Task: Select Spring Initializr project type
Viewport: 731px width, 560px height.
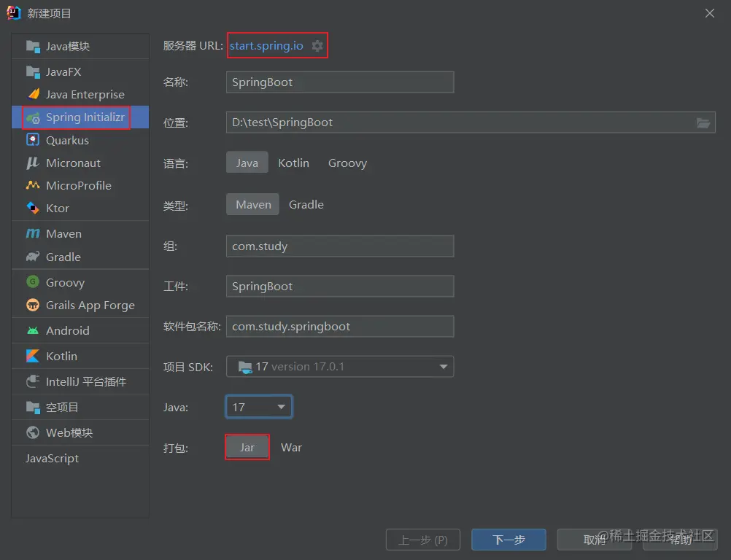Action: pyautogui.click(x=80, y=117)
